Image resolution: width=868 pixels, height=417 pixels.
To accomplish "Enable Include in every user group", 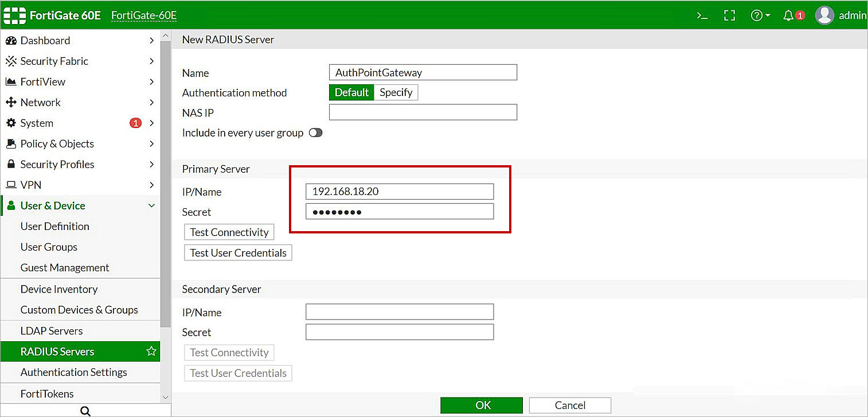I will tap(315, 132).
